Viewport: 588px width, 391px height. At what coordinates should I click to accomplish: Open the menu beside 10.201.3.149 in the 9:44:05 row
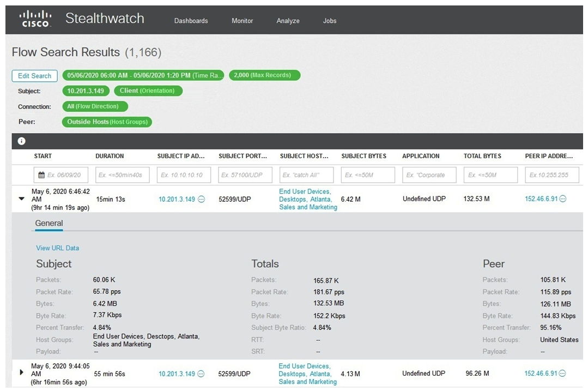[201, 374]
